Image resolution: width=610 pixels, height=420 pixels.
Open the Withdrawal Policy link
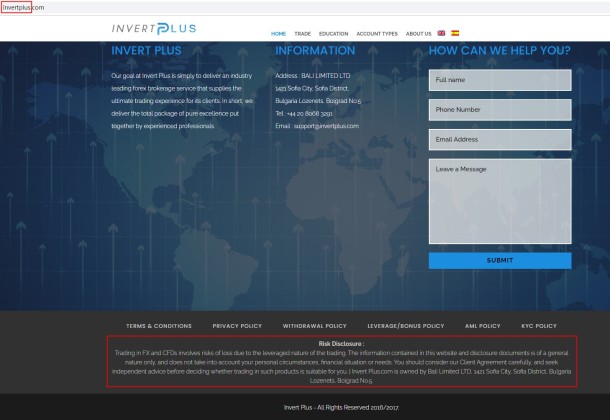(314, 326)
